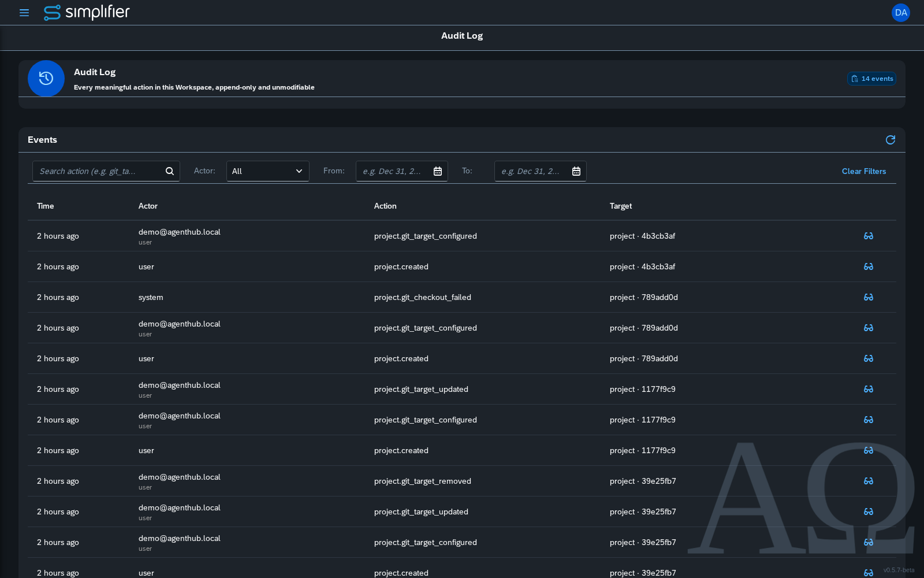Screen dimensions: 924x578
Task: Click target project · 789add0d in checkout_failed row
Action: [x=644, y=297]
